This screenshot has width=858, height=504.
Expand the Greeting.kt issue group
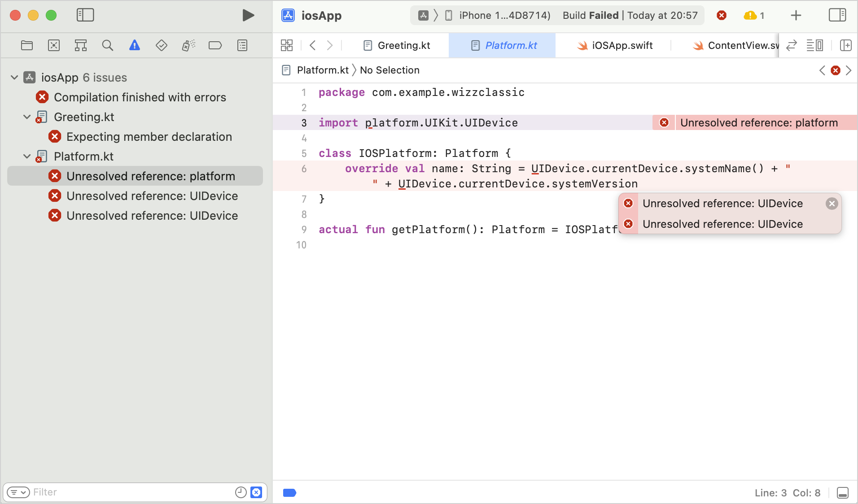coord(26,117)
